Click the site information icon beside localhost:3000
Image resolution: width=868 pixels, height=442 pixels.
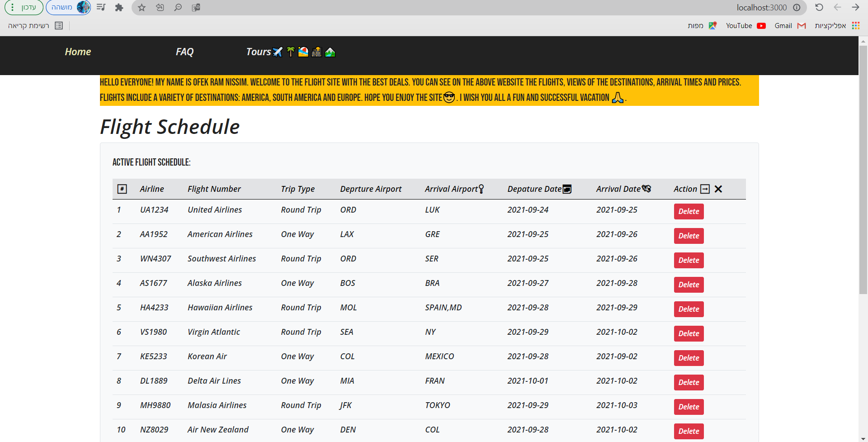point(797,8)
